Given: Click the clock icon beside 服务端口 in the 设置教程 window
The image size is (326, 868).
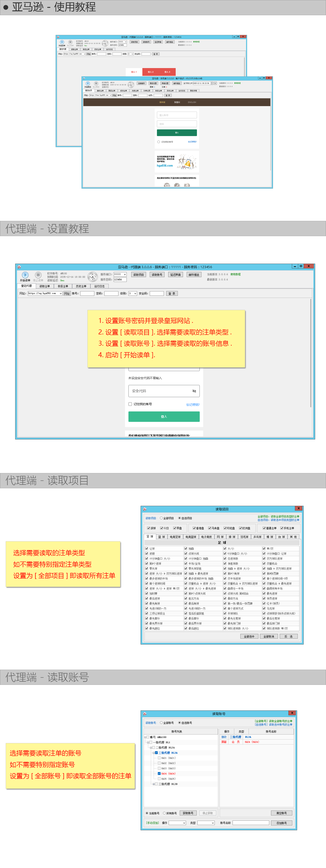Looking at the screenshot, I should point(92,277).
